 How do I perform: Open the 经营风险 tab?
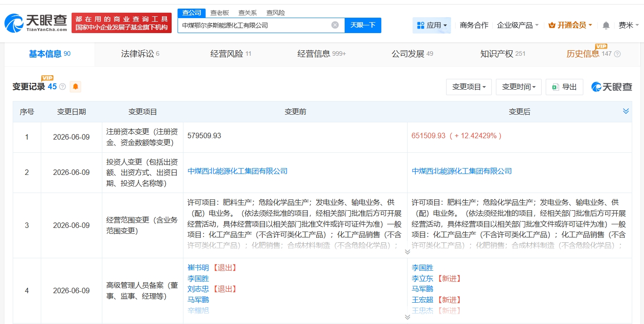point(231,54)
